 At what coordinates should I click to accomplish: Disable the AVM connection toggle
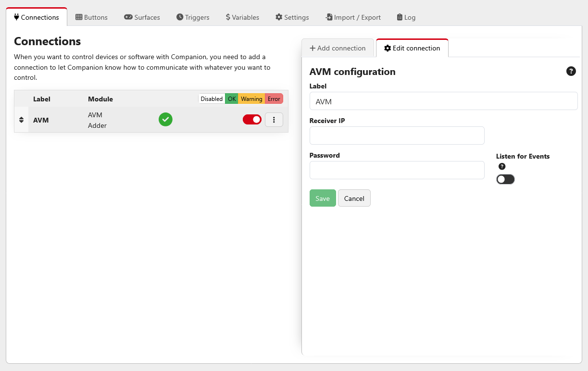point(252,120)
